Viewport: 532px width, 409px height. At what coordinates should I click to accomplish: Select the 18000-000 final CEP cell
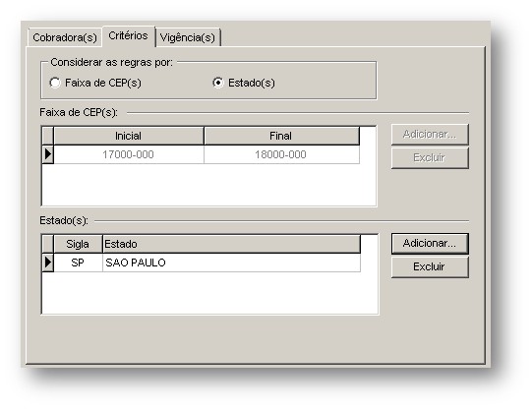click(x=281, y=154)
